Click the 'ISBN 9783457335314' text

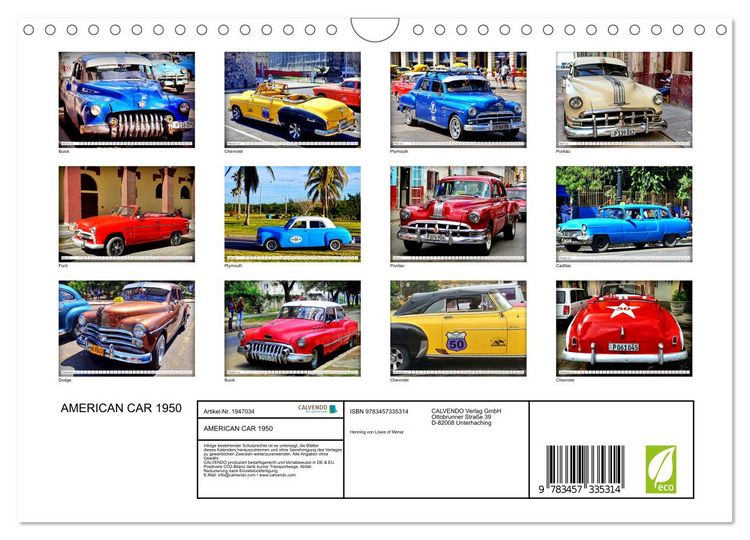[x=379, y=411]
